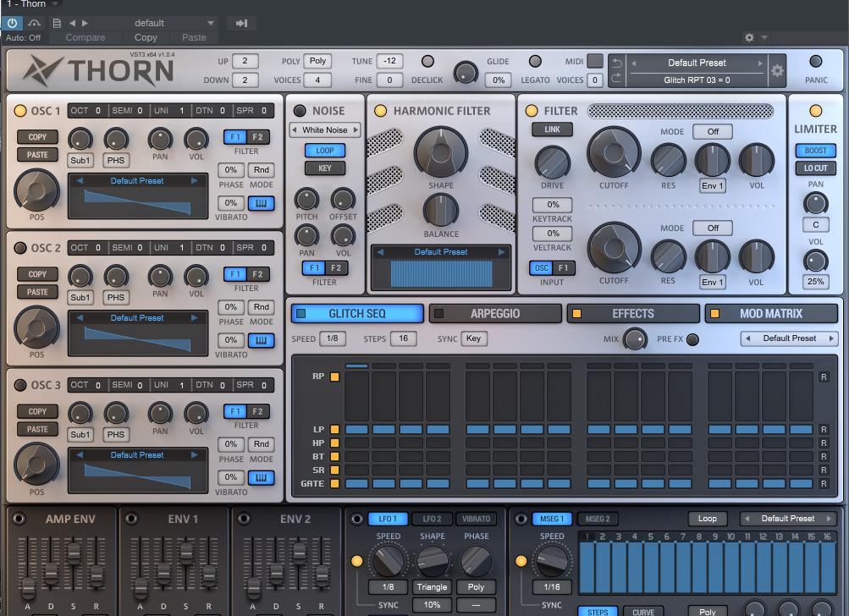Screen dimensions: 849x616
Task: Toggle the LEGATO switch
Action: click(535, 61)
